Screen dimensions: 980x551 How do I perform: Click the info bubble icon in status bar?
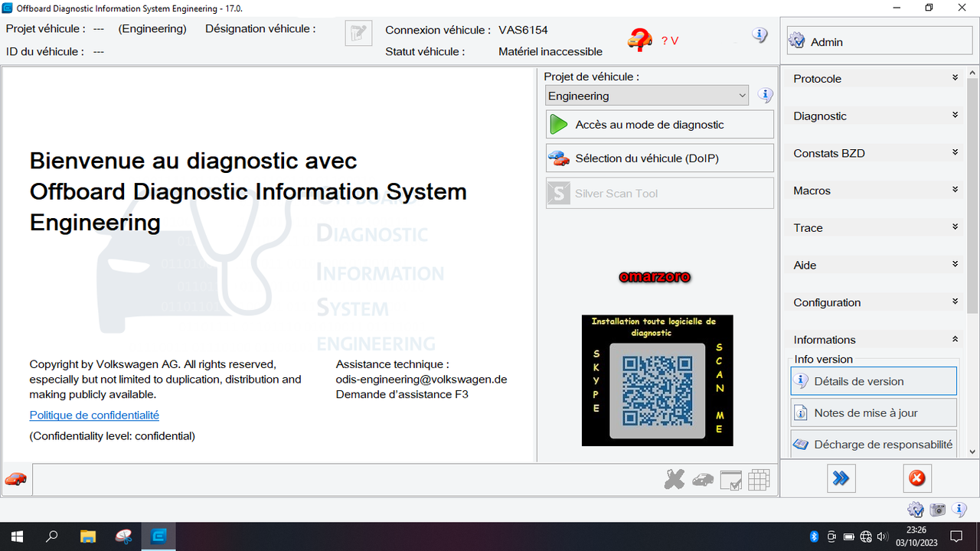pos(959,510)
